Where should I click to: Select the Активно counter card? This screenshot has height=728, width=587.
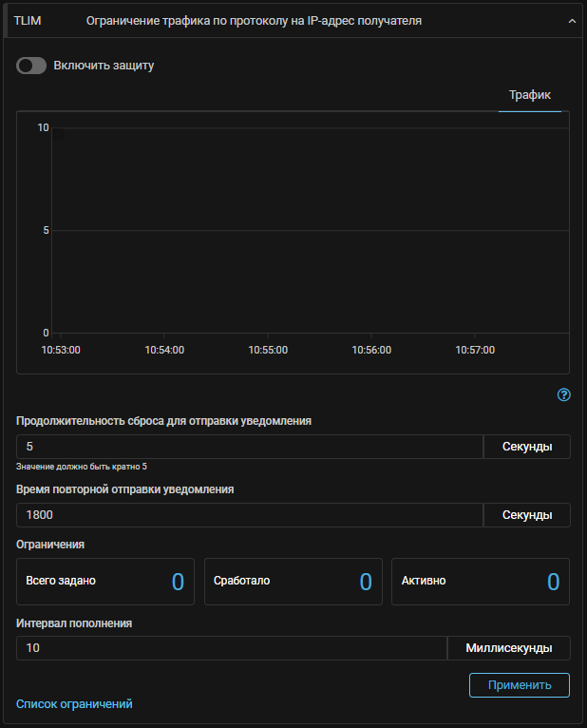(480, 582)
